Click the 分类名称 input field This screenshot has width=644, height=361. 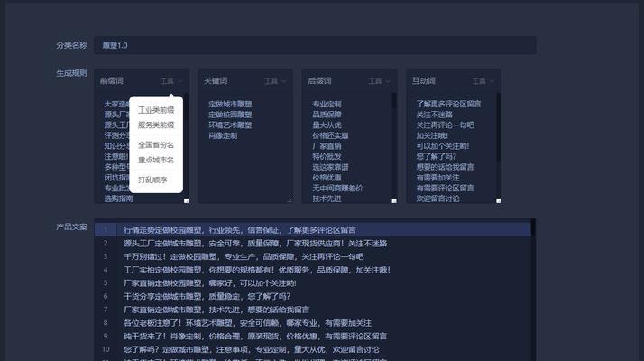[x=315, y=45]
